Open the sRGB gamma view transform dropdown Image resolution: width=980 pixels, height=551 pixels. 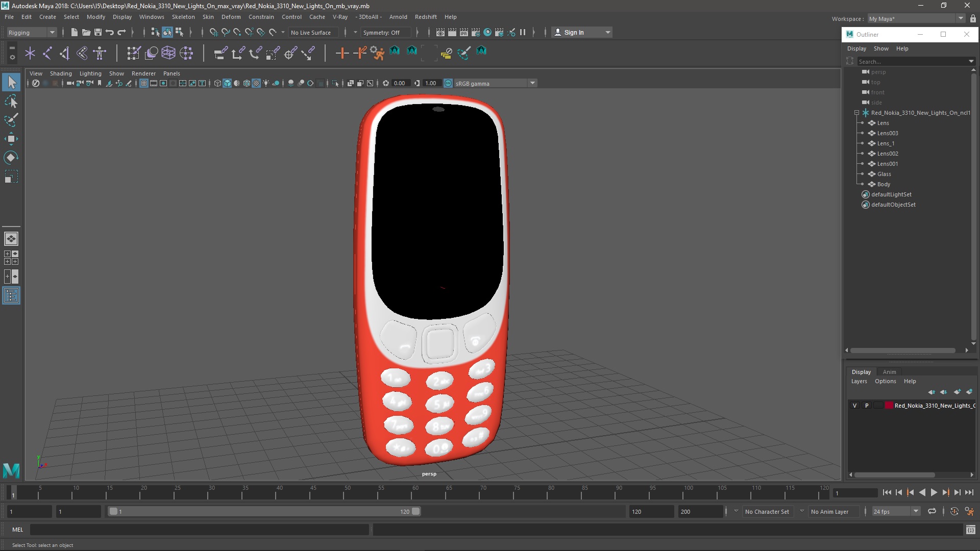tap(495, 83)
